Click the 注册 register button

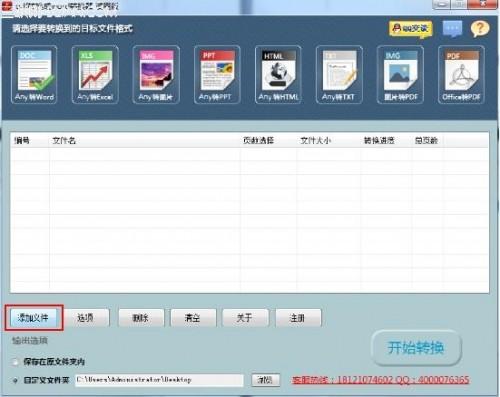pyautogui.click(x=298, y=318)
